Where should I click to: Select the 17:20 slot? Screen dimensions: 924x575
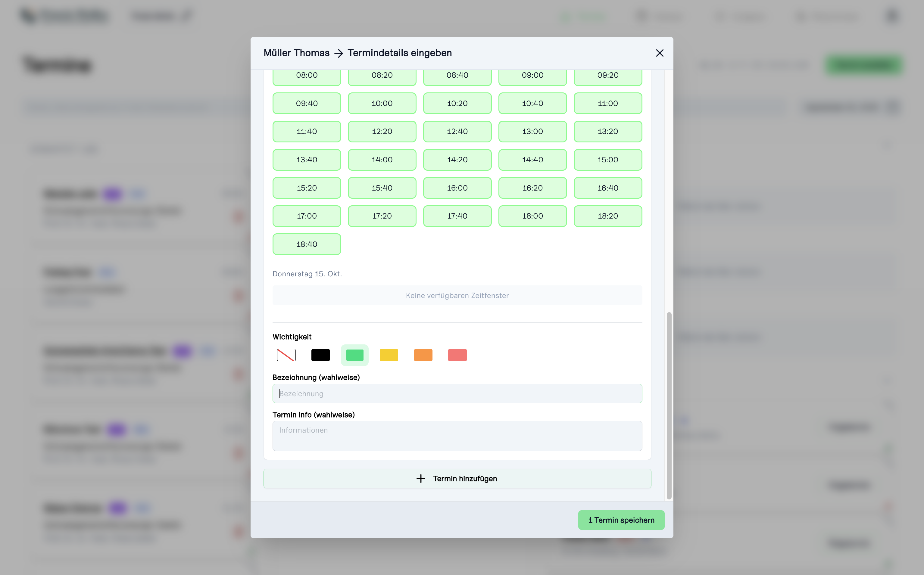pyautogui.click(x=382, y=216)
